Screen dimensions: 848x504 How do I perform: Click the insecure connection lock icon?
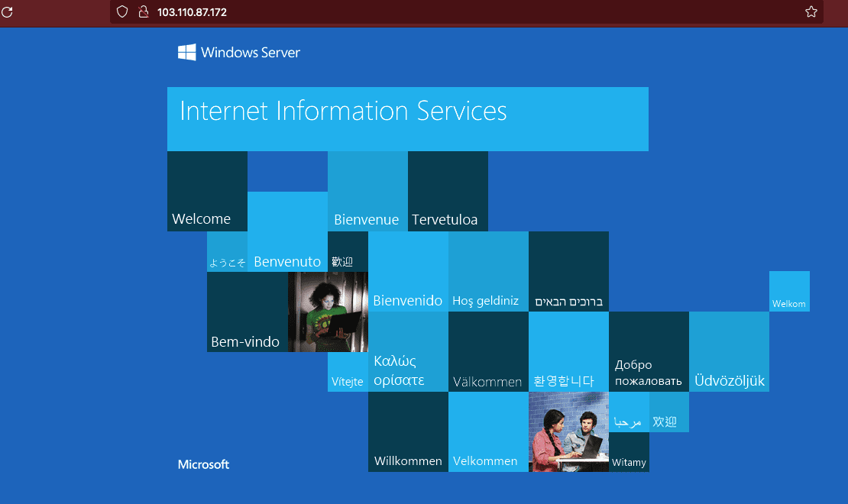point(142,12)
